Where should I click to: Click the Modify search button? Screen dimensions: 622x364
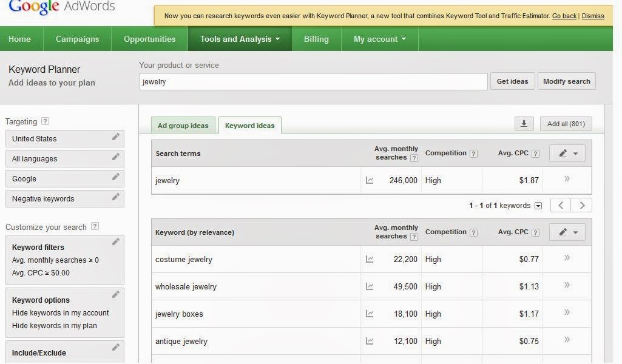566,81
